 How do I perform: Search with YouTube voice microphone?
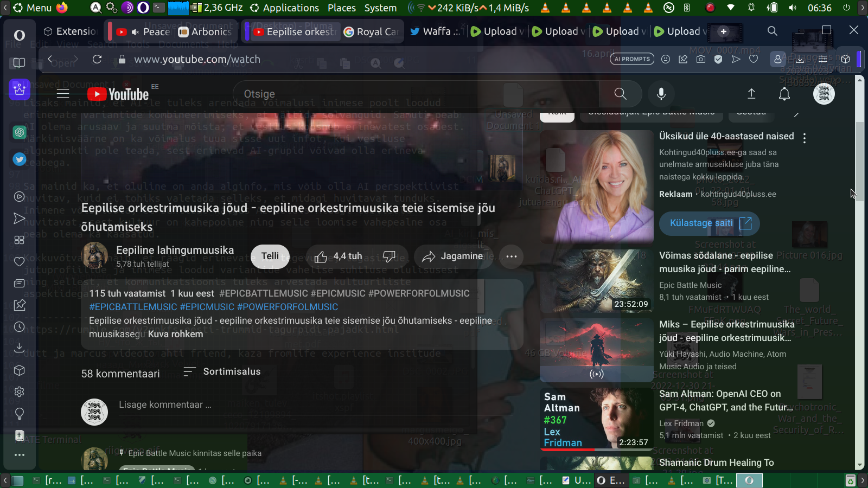(661, 94)
